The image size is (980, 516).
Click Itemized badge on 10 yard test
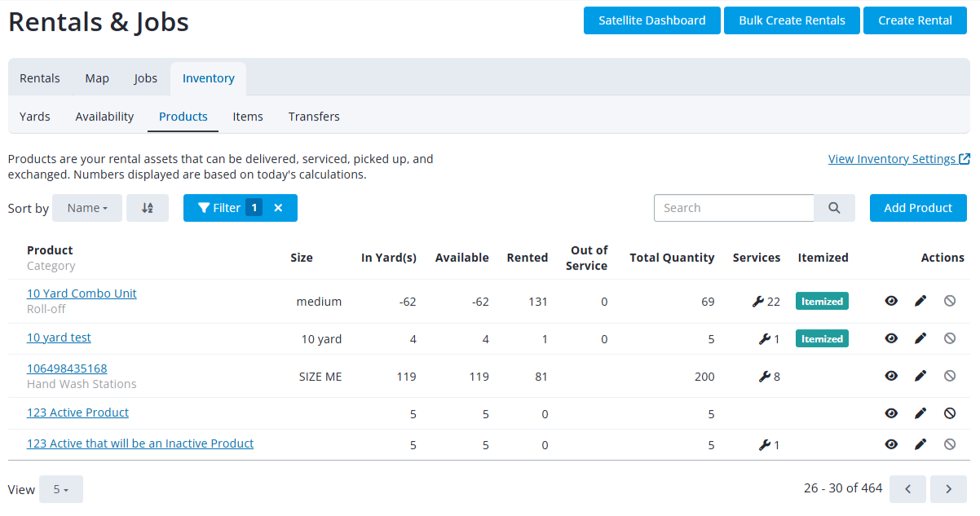tap(822, 339)
